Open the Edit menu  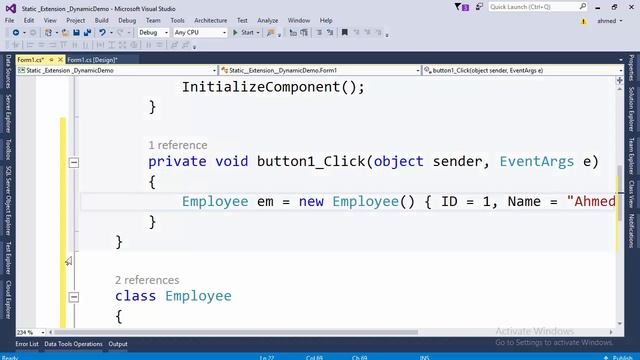coord(29,20)
